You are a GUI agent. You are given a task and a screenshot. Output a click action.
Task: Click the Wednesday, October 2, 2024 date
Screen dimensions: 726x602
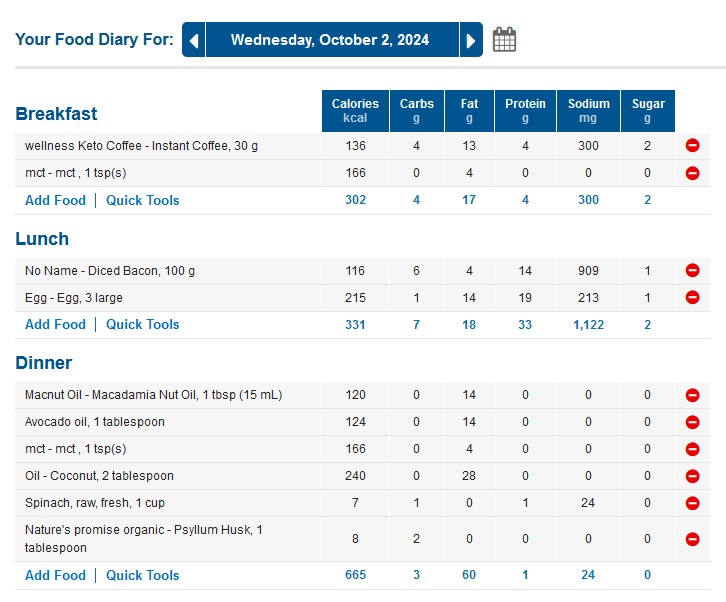point(330,41)
